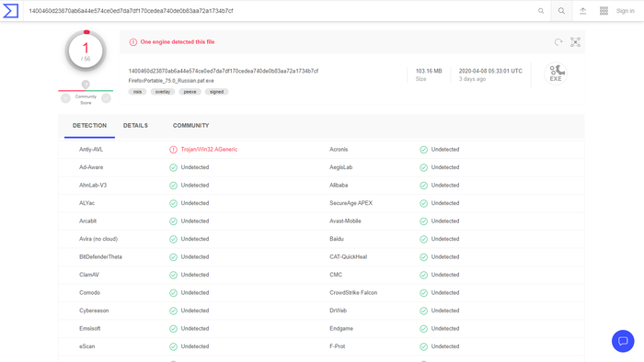The width and height of the screenshot is (644, 362).
Task: Click the check icon in the CrowdStrike Falcon row
Action: tap(423, 293)
